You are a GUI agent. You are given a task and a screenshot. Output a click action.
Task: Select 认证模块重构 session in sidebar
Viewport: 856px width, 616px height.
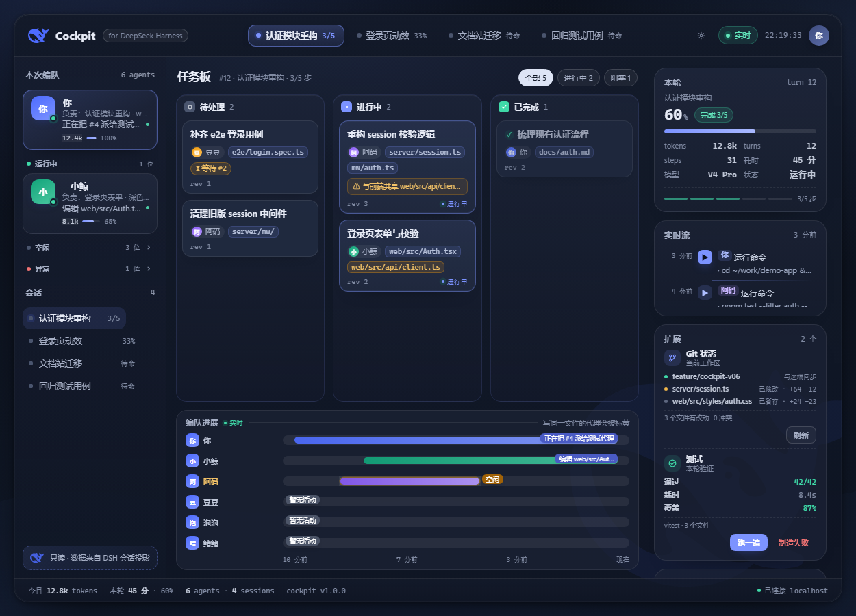[x=75, y=318]
